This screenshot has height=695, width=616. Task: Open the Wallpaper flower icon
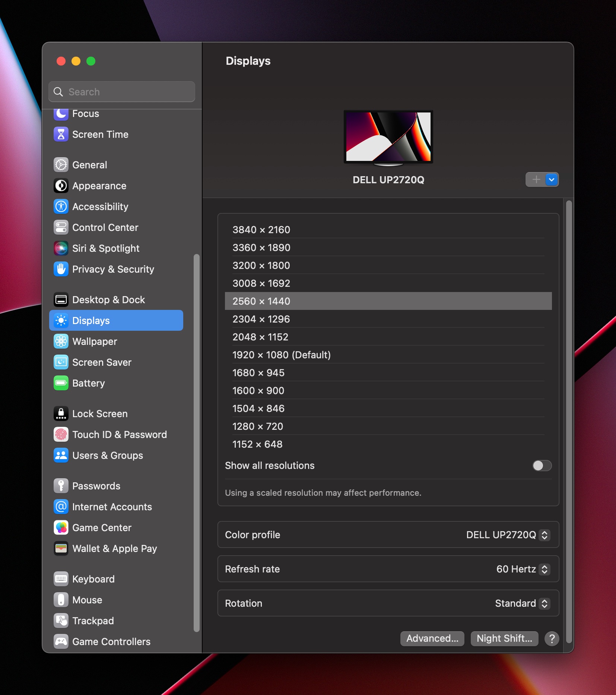61,342
